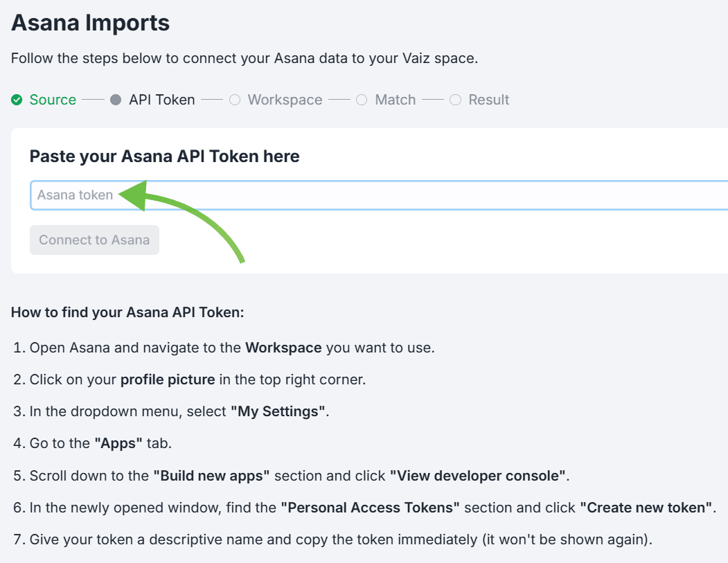The image size is (728, 563).
Task: Click the empty circle before Result step
Action: click(x=455, y=100)
